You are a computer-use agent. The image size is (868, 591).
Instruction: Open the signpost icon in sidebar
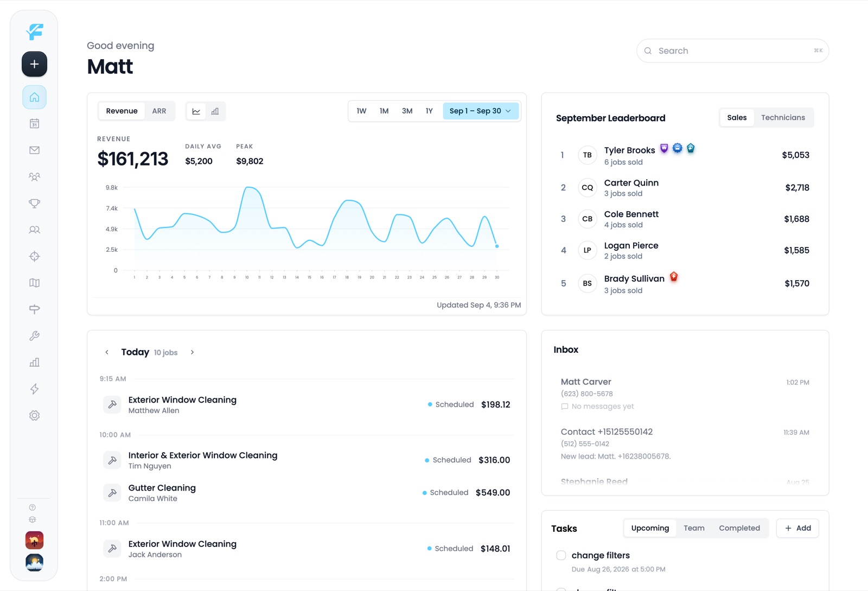[x=34, y=309]
